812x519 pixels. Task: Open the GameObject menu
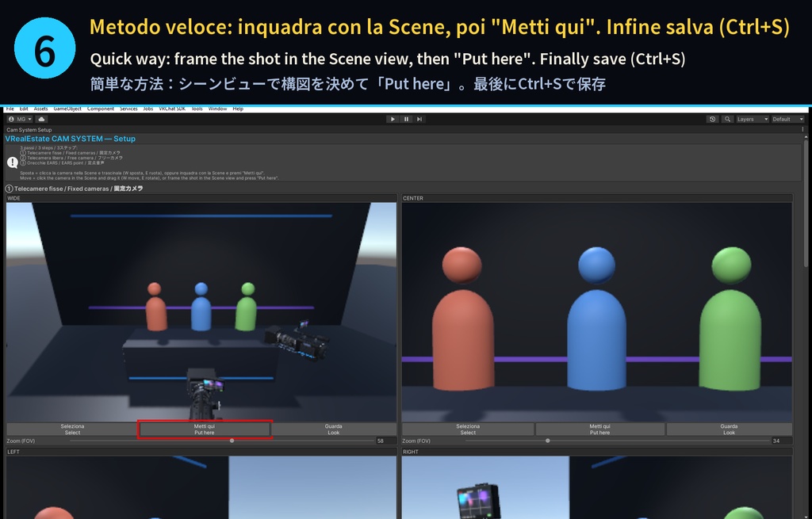point(67,109)
